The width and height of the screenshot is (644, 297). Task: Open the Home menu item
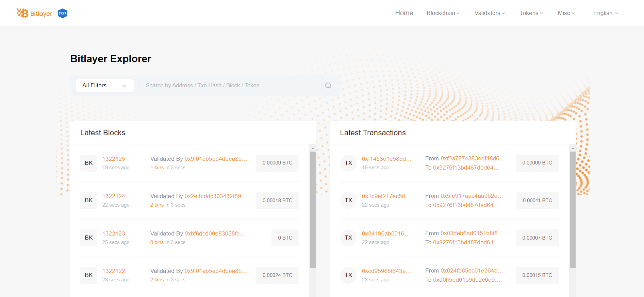(x=404, y=13)
